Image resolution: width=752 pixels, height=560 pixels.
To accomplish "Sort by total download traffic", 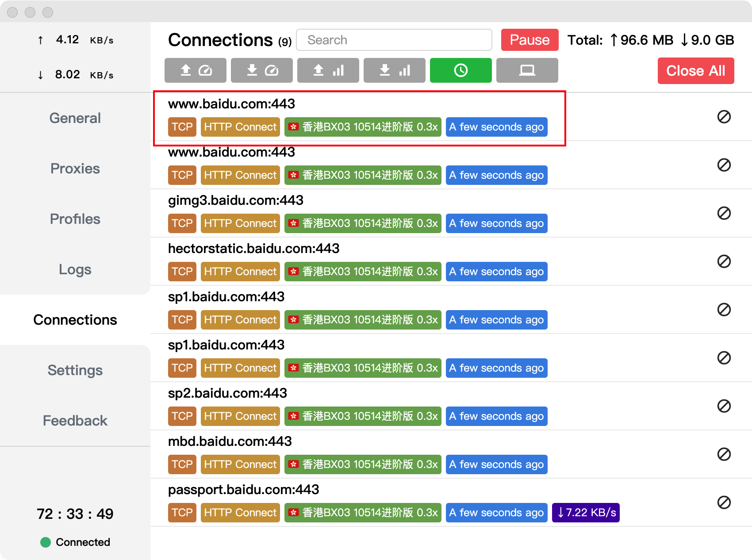I will (394, 70).
